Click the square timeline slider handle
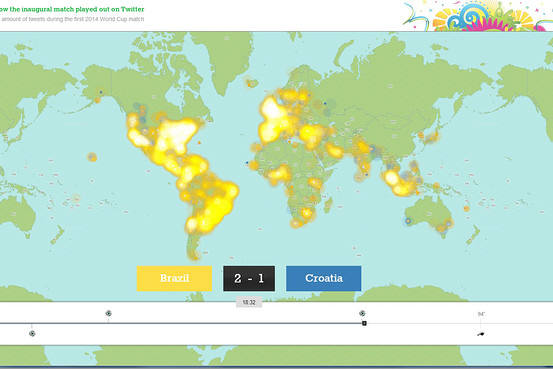Viewport: 553px width, 369px height. pyautogui.click(x=364, y=323)
